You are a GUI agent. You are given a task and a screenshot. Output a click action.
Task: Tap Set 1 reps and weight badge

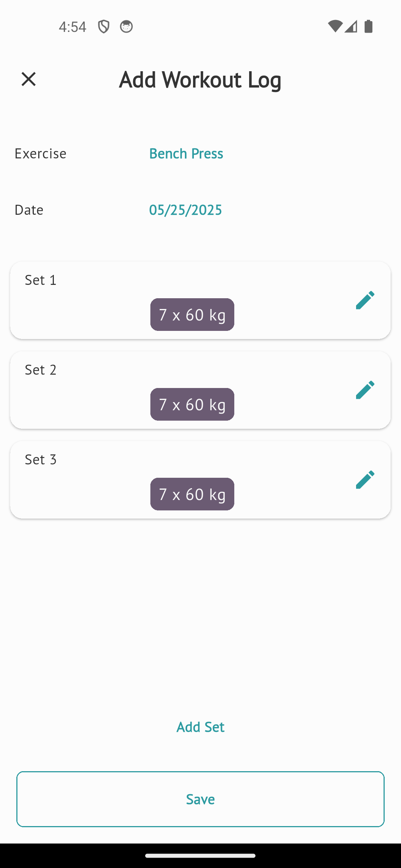[192, 315]
